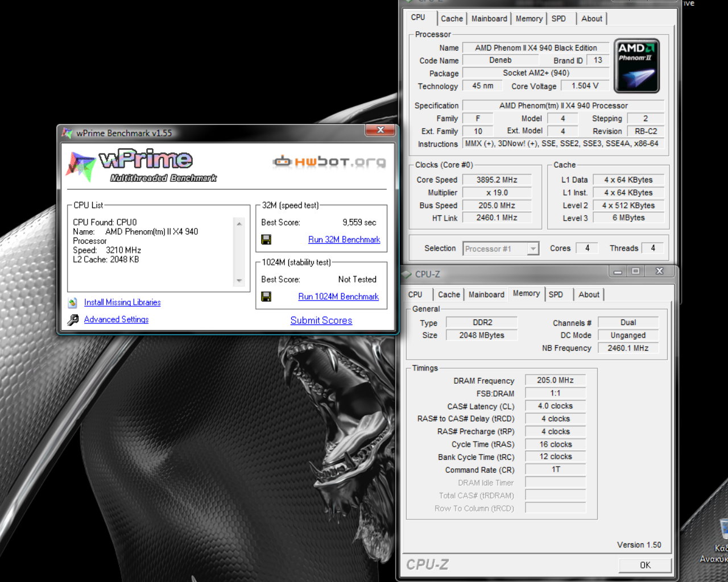The image size is (728, 582).
Task: Click the Multiplier value x 19.0
Action: click(x=497, y=193)
